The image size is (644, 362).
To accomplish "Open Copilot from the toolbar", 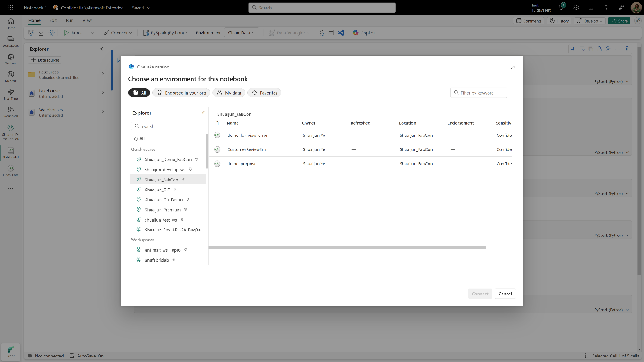I will pyautogui.click(x=364, y=33).
